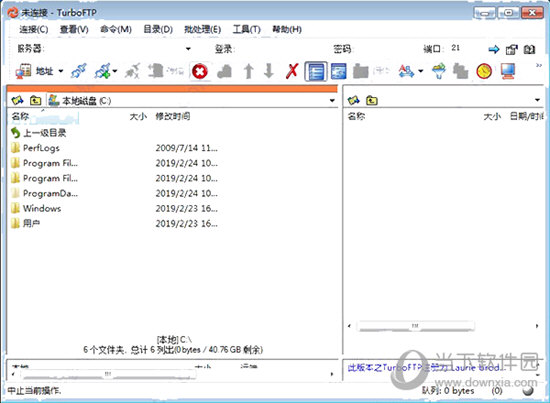Click the grey upload arrow icon
The height and width of the screenshot is (403, 550).
point(249,71)
